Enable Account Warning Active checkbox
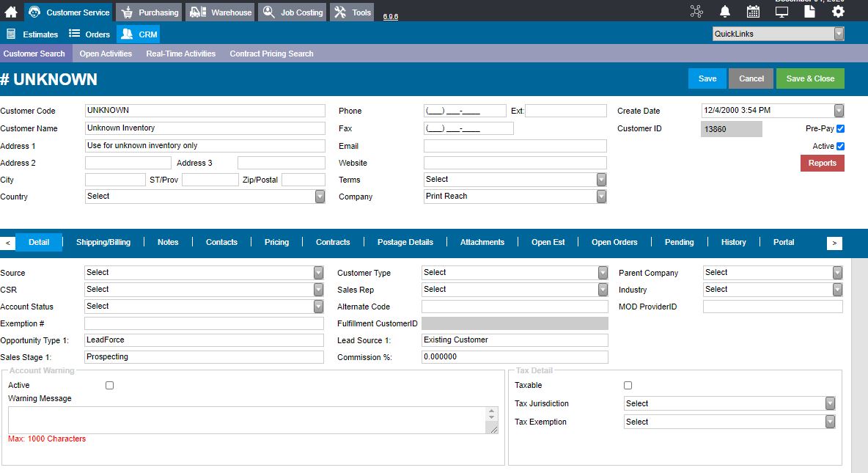This screenshot has height=473, width=868. (x=110, y=385)
